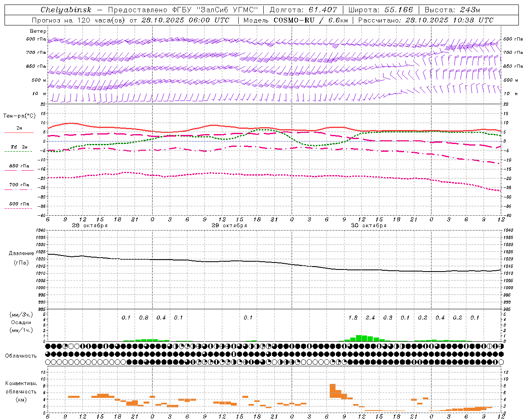The image size is (525, 420).
Task: Click the Рассчитано: 28.10.2025 10:38 UTC text
Action: 426,20
